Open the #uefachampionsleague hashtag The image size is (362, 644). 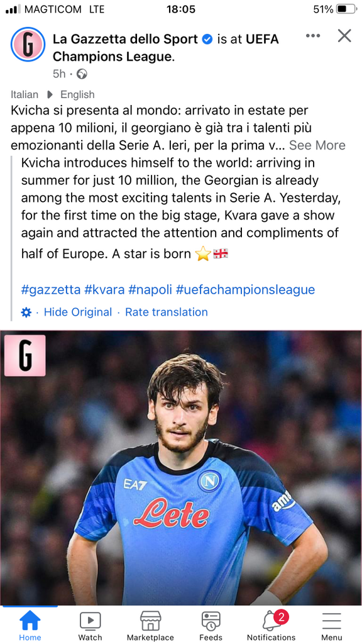tap(245, 289)
